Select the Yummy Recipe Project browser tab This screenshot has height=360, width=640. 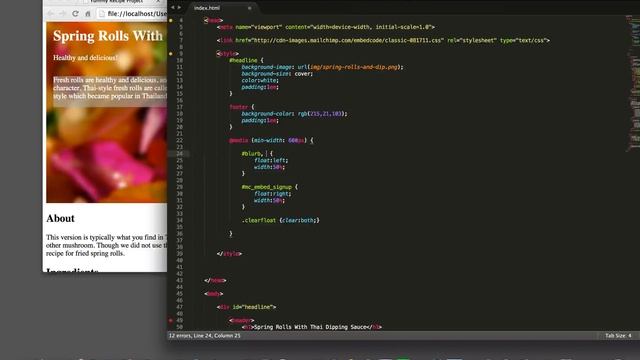(118, 2)
